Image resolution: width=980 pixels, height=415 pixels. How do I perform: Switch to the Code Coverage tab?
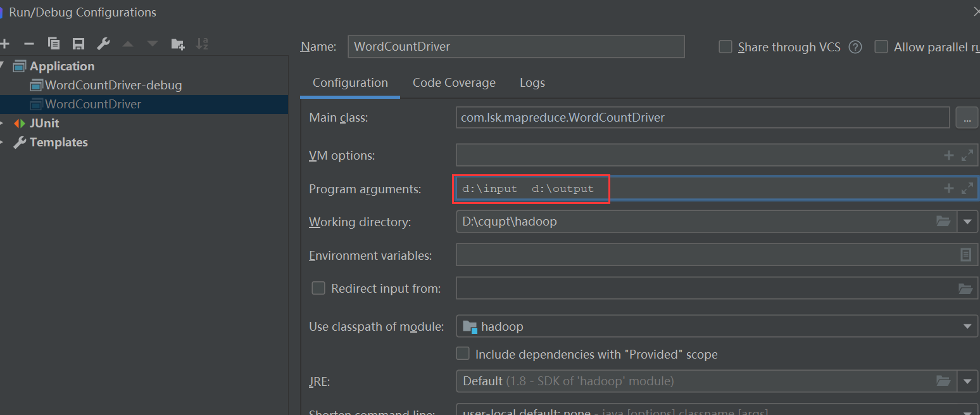[454, 83]
